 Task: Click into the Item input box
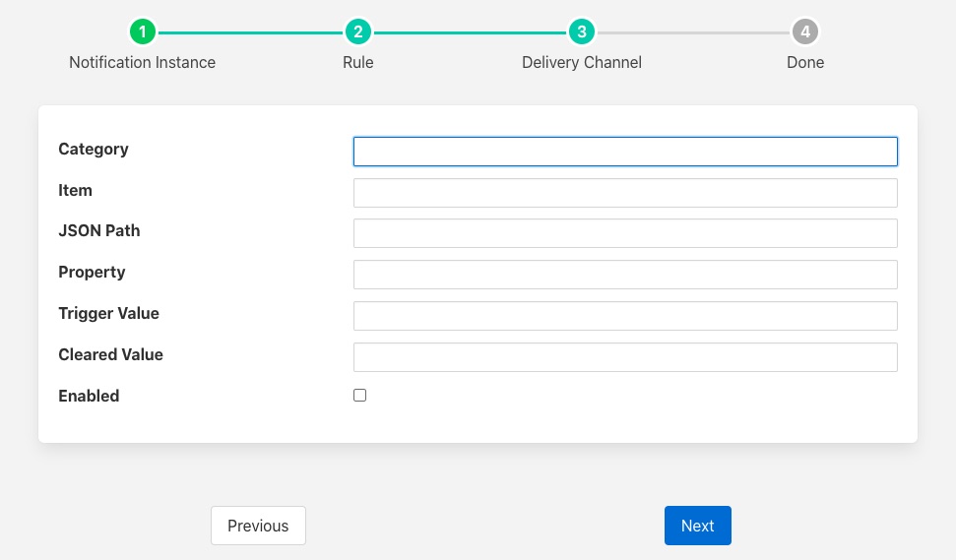[x=625, y=193]
